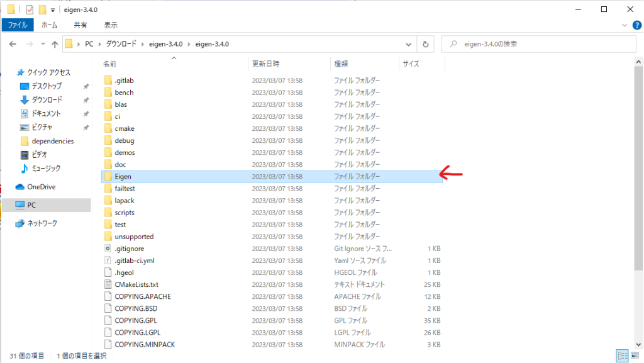Open recent locations dropdown arrow
644x363 pixels.
point(43,44)
